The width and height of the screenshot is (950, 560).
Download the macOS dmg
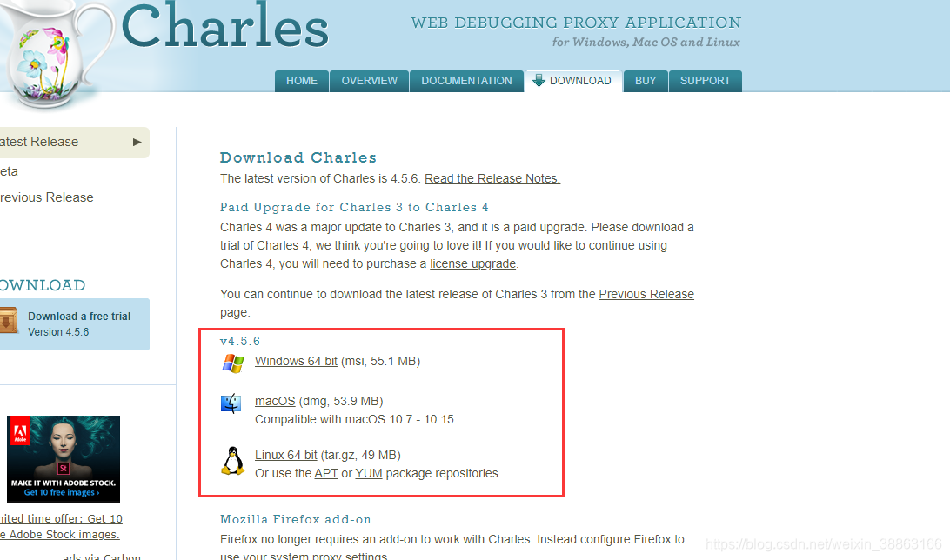275,402
